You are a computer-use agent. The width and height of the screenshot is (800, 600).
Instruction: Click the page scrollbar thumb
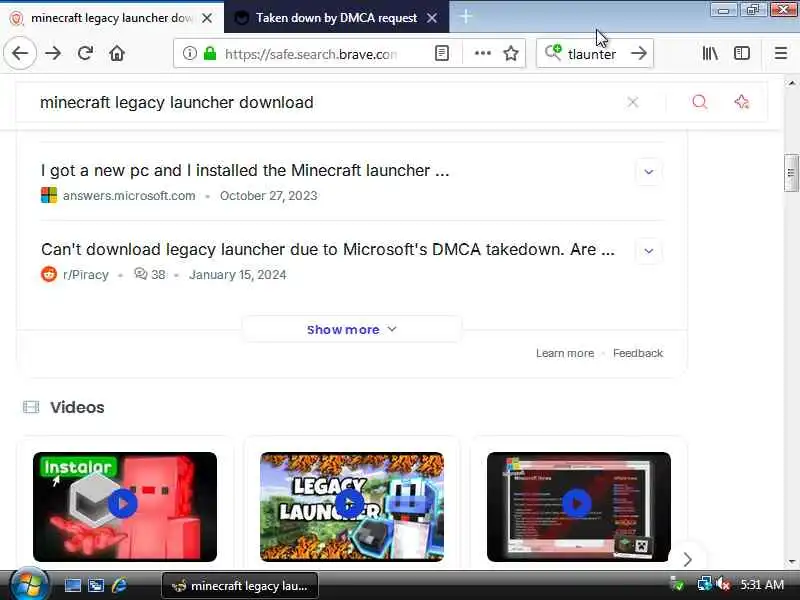click(x=791, y=173)
